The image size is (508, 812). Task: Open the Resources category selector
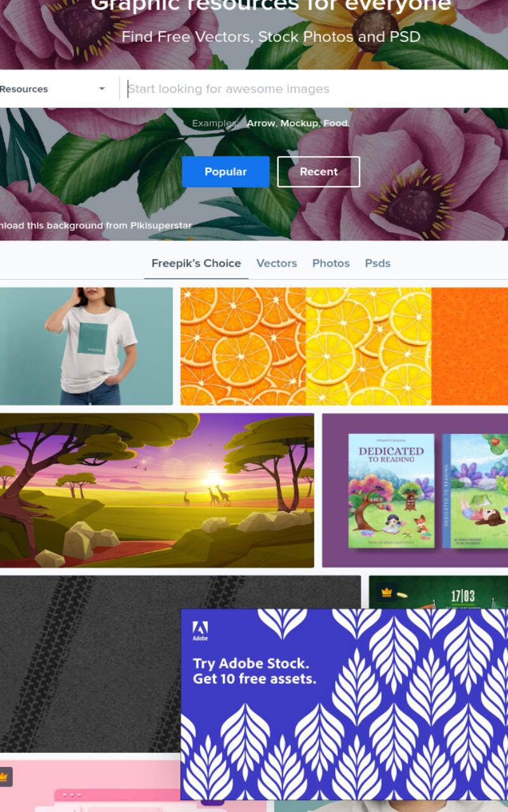(x=54, y=89)
